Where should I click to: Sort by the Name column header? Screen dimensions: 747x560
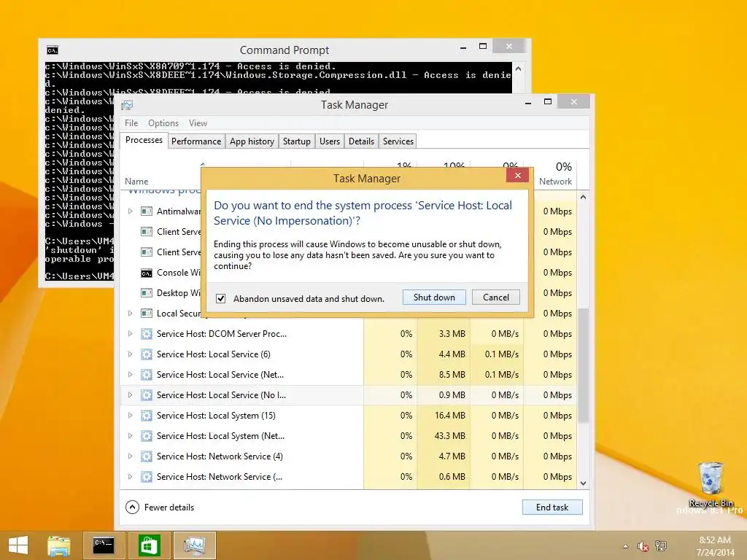[136, 182]
